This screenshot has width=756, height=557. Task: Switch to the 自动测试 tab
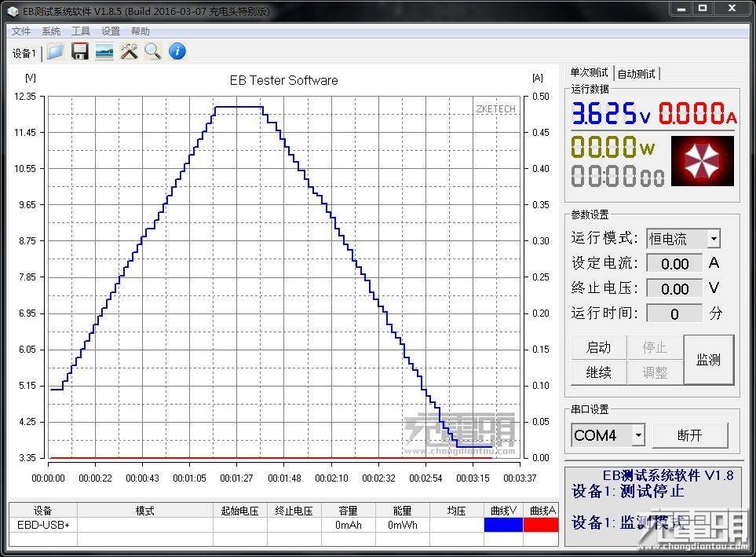pyautogui.click(x=637, y=73)
